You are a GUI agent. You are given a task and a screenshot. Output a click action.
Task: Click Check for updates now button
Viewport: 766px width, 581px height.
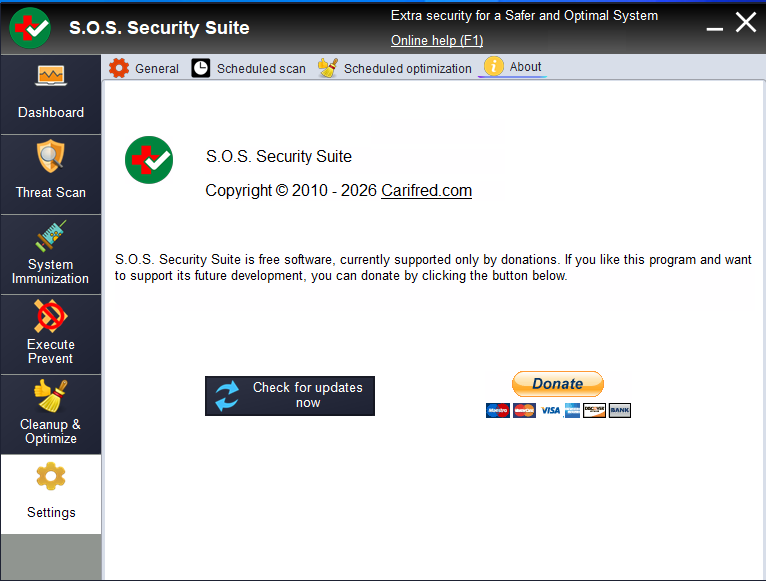pyautogui.click(x=290, y=396)
